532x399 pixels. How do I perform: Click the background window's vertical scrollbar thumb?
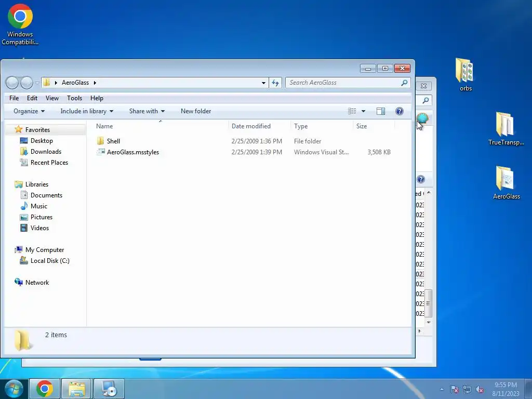[x=429, y=303]
